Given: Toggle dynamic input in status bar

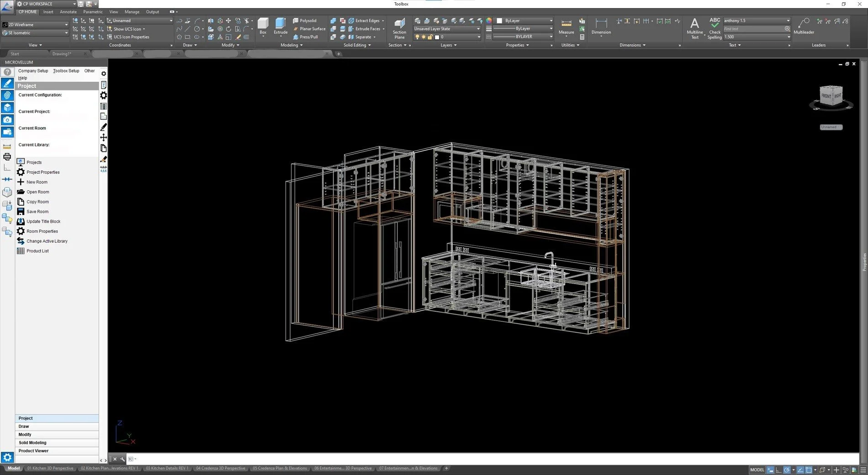Looking at the screenshot, I should 770,470.
